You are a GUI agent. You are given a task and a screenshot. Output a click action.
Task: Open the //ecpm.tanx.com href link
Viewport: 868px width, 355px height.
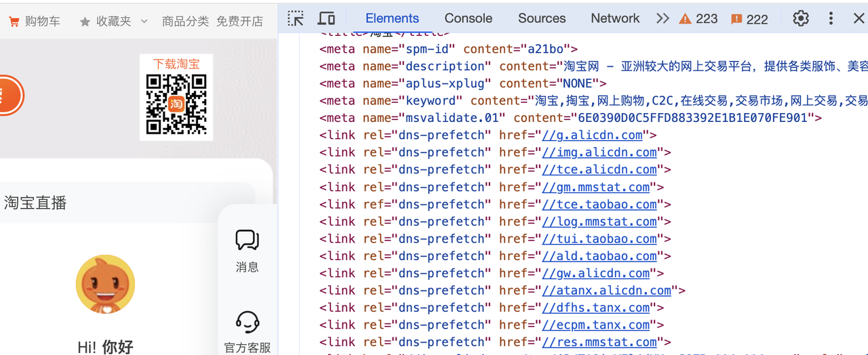point(596,325)
